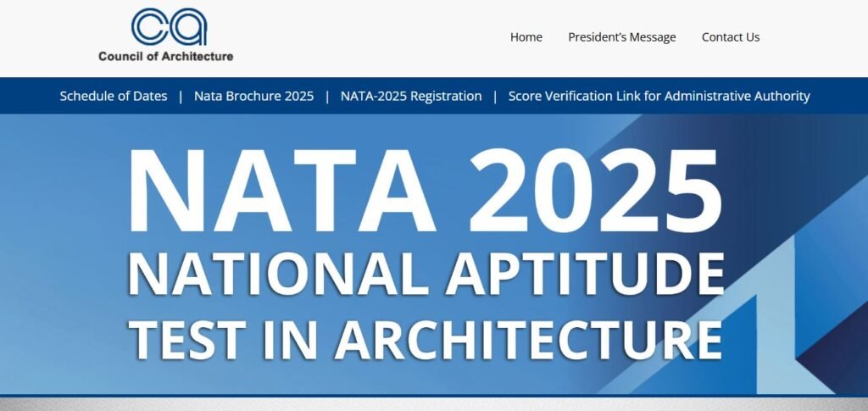Click the CA logo emblem
Image resolution: width=868 pixels, height=411 pixels.
point(169,26)
